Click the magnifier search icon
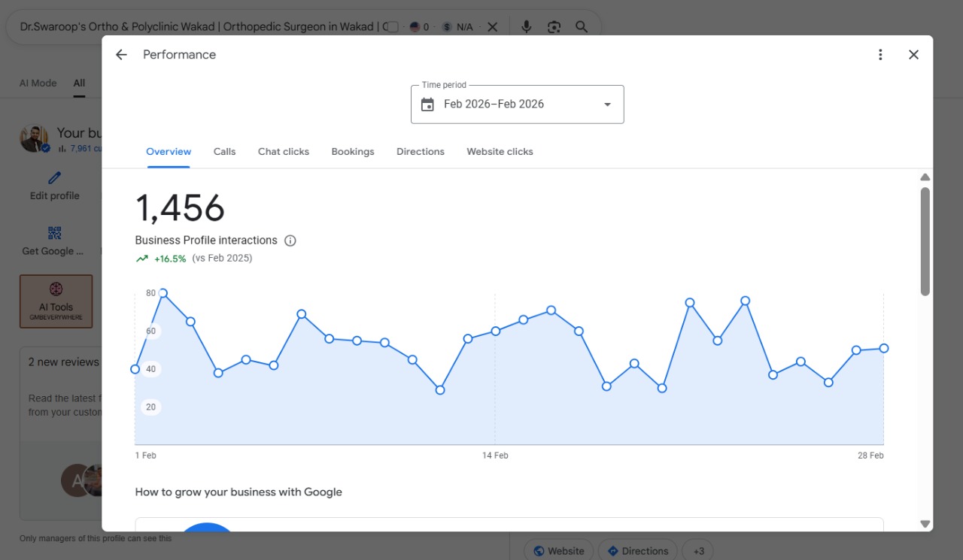This screenshot has width=963, height=560. point(582,27)
